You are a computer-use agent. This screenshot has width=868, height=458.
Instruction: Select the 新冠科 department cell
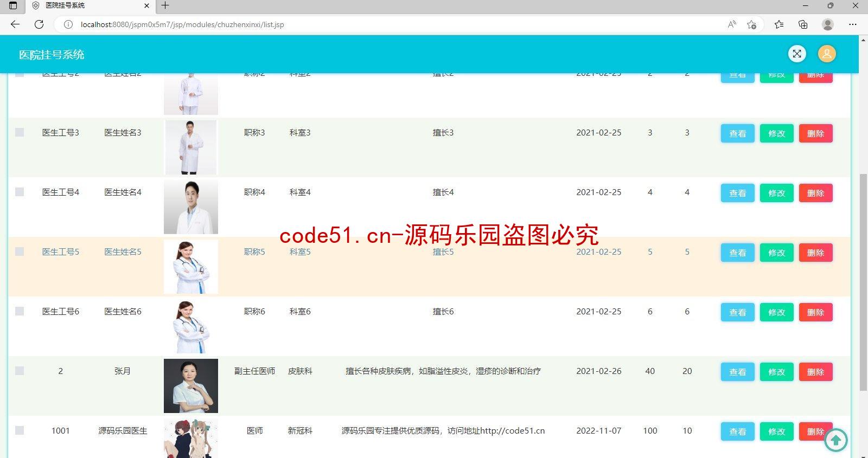[300, 431]
